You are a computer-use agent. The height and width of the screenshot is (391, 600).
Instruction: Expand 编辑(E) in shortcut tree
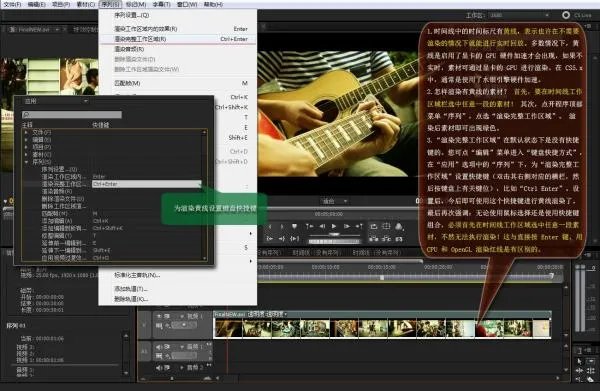pyautogui.click(x=26, y=140)
